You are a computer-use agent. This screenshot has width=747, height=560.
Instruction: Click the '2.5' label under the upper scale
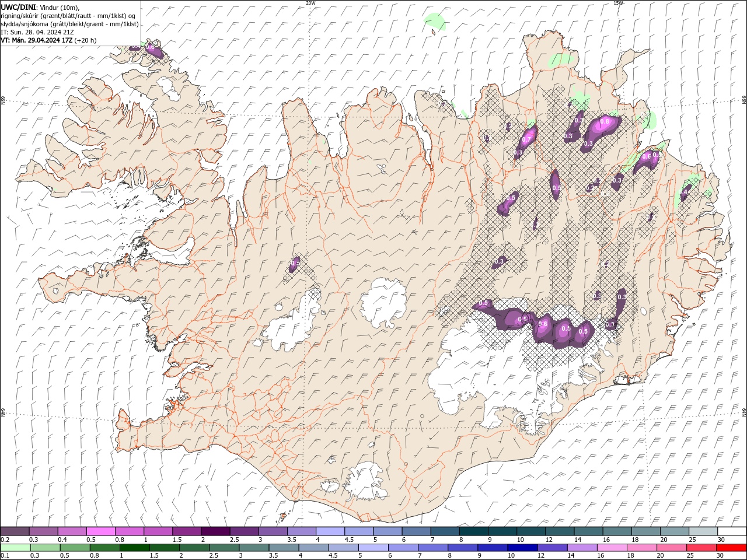233,540
